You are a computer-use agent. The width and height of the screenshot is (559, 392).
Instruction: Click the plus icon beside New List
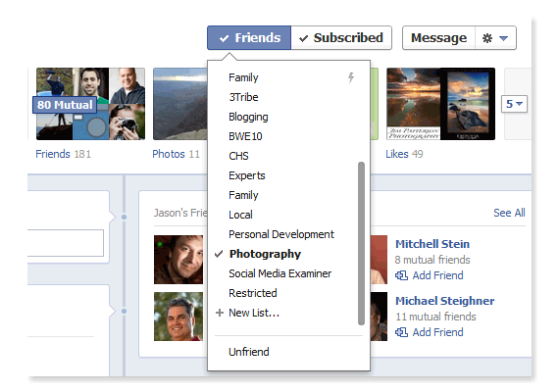pos(220,313)
